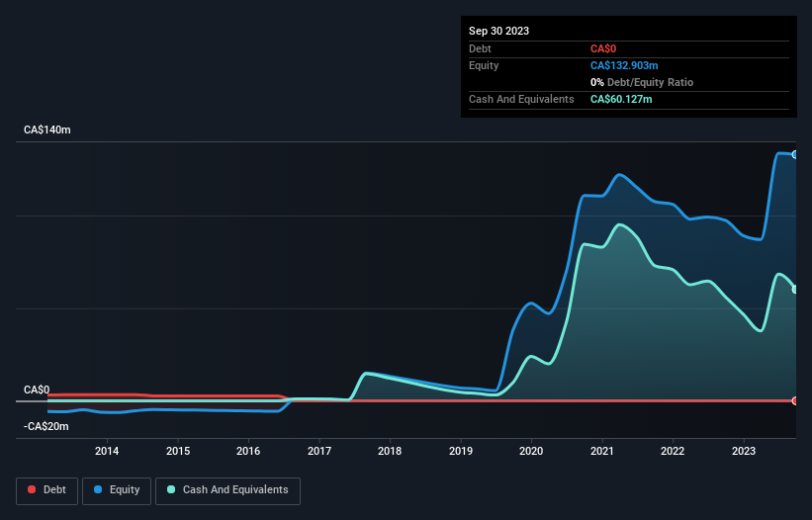Select the Cash endpoint marker on chart
Image resolution: width=812 pixels, height=520 pixels.
point(795,290)
